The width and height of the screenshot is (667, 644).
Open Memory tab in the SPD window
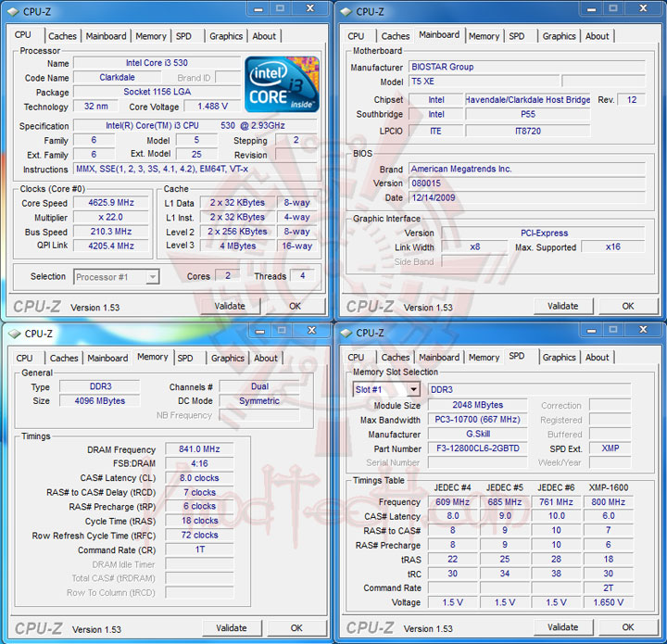coord(484,358)
